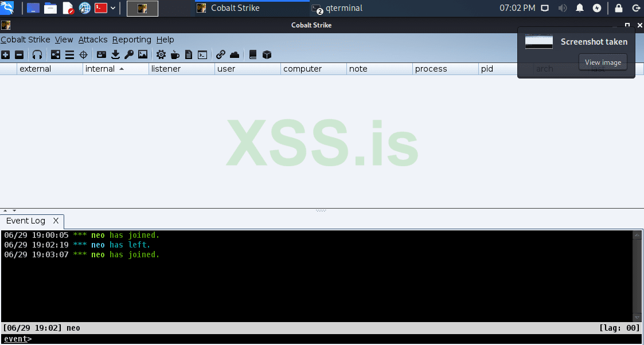Switch to pivot graph view icon

pyautogui.click(x=56, y=55)
